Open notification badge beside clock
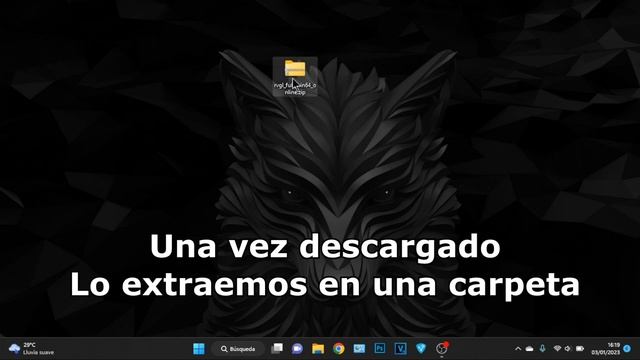Viewport: 640px width, 360px height. click(x=627, y=349)
